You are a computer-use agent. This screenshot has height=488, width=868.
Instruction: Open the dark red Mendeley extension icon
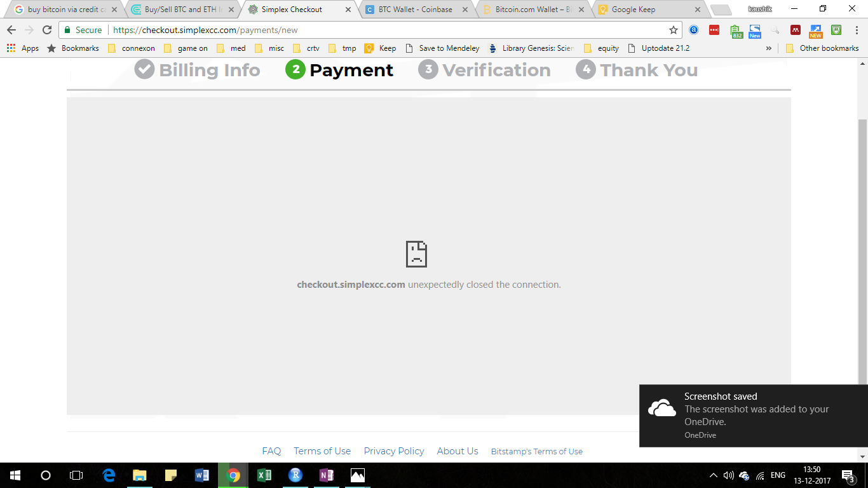pyautogui.click(x=796, y=30)
